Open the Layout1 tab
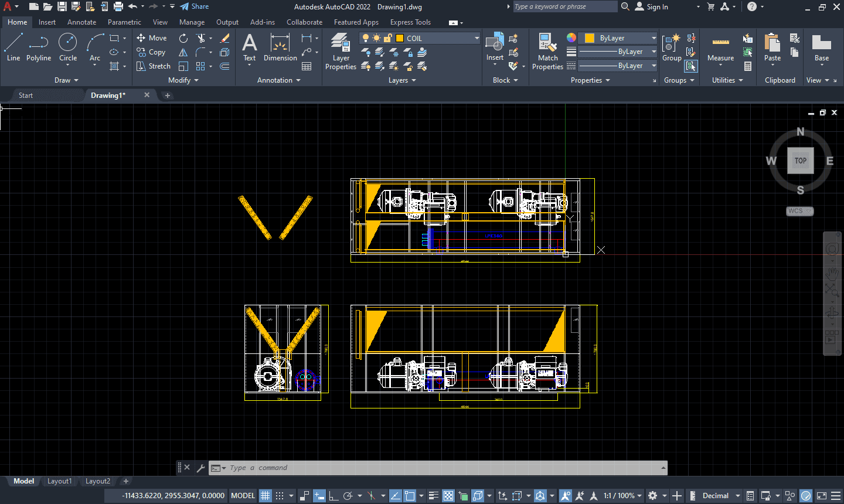This screenshot has width=844, height=504. [x=59, y=481]
